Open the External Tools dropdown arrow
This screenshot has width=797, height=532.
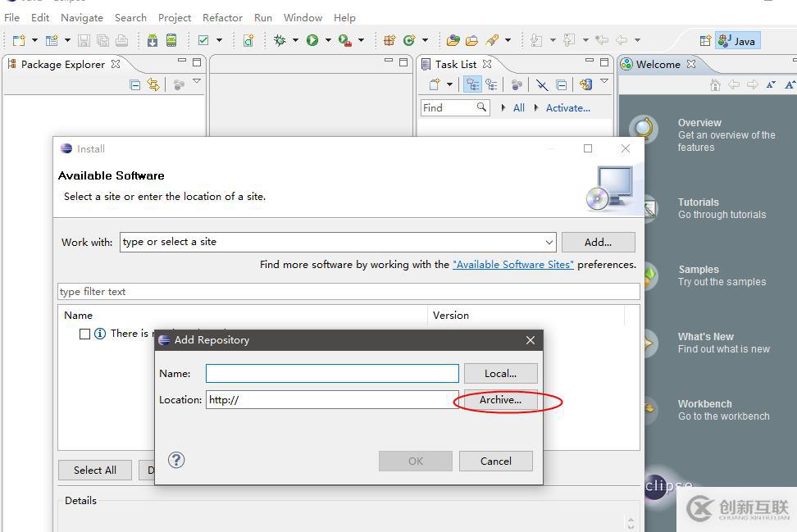tap(361, 40)
